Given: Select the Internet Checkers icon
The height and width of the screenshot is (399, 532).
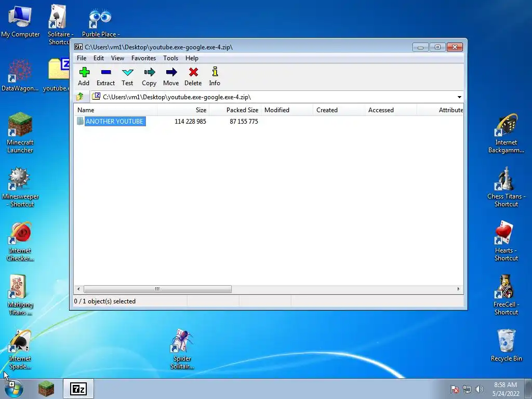Looking at the screenshot, I should coord(20,242).
